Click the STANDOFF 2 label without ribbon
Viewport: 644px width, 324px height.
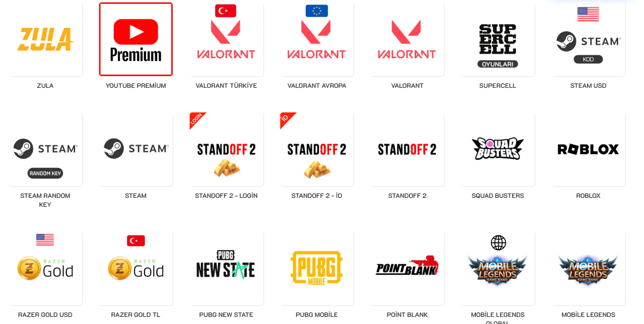pos(407,196)
